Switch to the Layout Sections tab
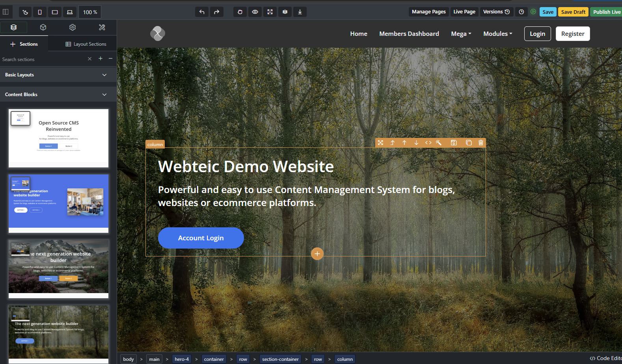622x364 pixels. click(86, 44)
